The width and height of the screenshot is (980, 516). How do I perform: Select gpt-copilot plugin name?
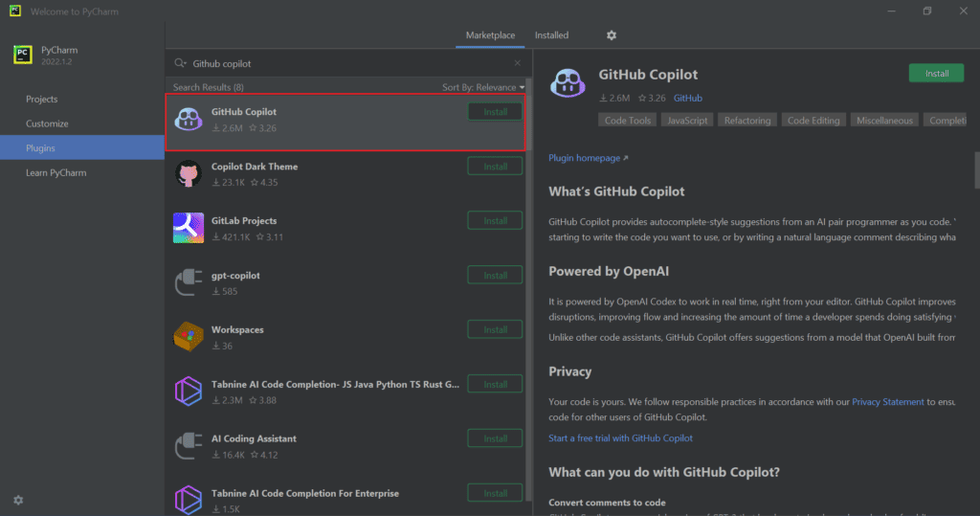[235, 275]
